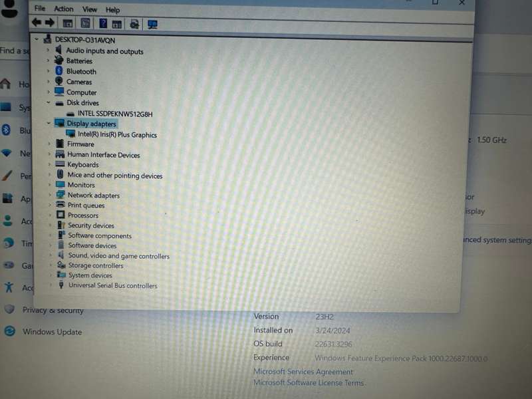Click the Version value 23H2

[x=325, y=317]
